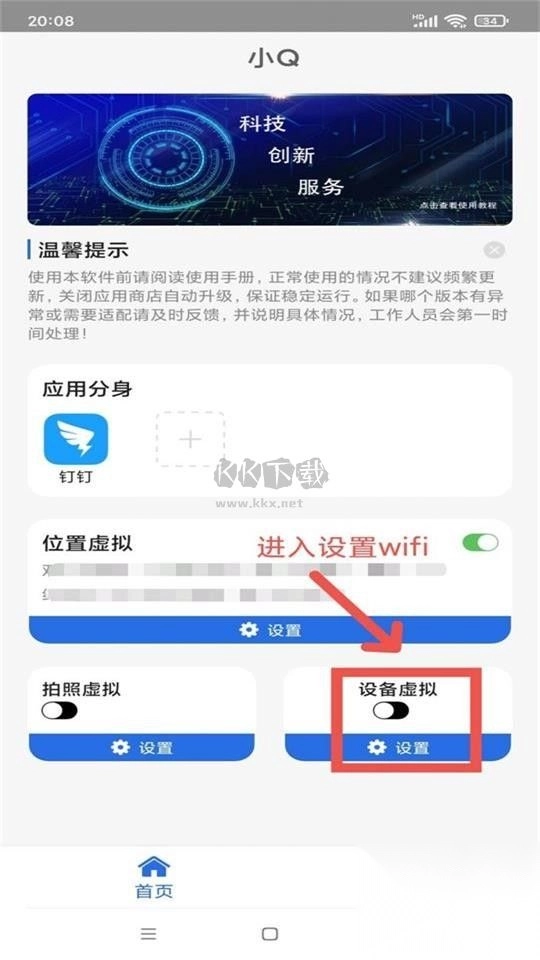Open 设置 for 设备虚拟 wifi
This screenshot has height=960, width=540.
399,747
